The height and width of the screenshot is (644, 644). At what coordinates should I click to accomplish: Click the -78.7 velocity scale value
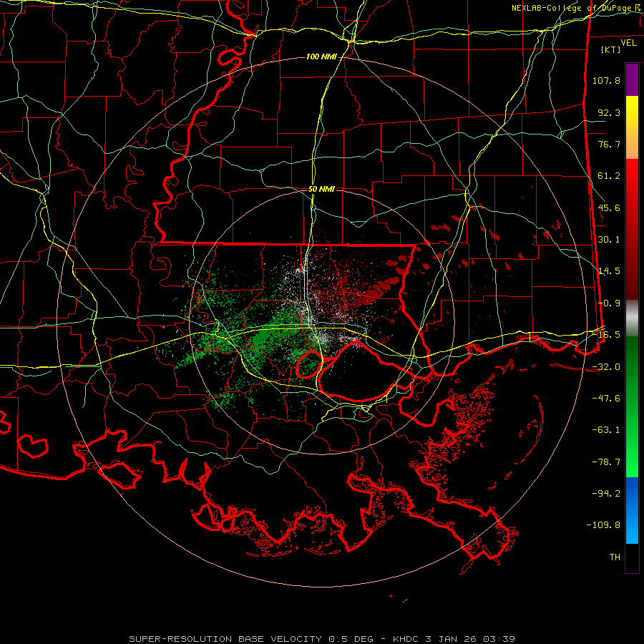[606, 462]
